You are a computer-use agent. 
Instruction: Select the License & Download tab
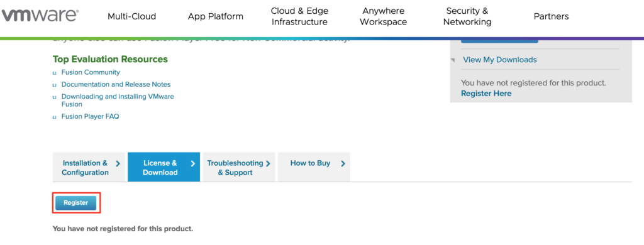coord(164,168)
